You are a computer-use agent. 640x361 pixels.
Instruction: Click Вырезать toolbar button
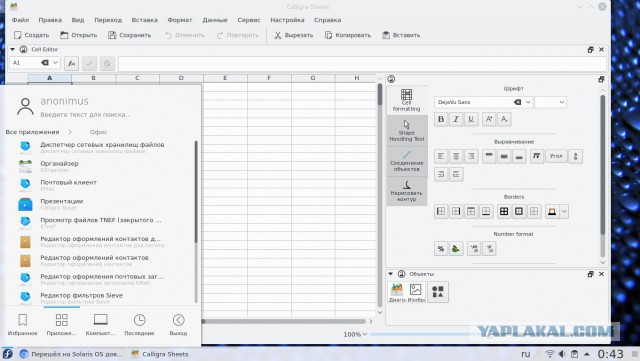[293, 35]
